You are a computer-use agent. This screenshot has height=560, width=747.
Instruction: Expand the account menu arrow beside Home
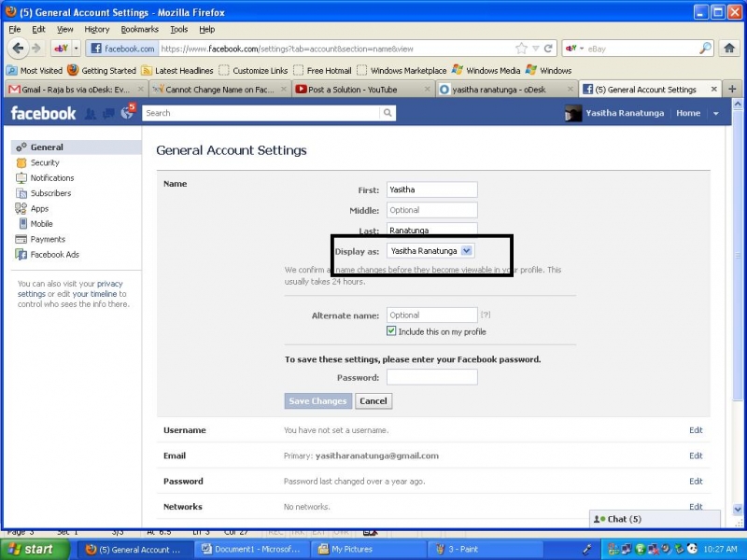[716, 113]
